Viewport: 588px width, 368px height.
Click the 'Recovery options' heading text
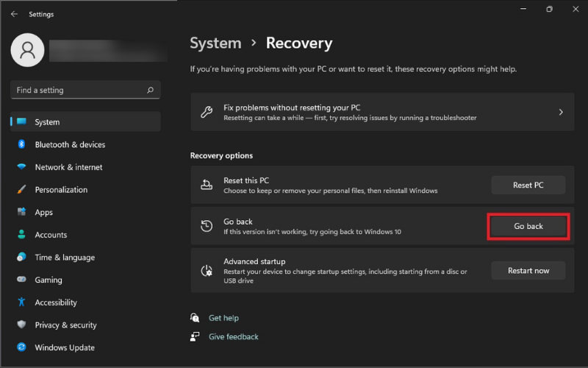tap(221, 155)
